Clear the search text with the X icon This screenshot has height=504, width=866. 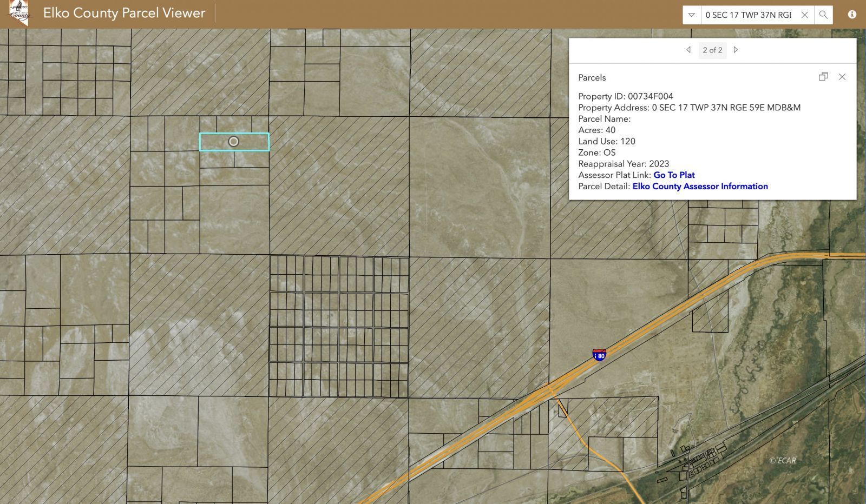point(805,15)
